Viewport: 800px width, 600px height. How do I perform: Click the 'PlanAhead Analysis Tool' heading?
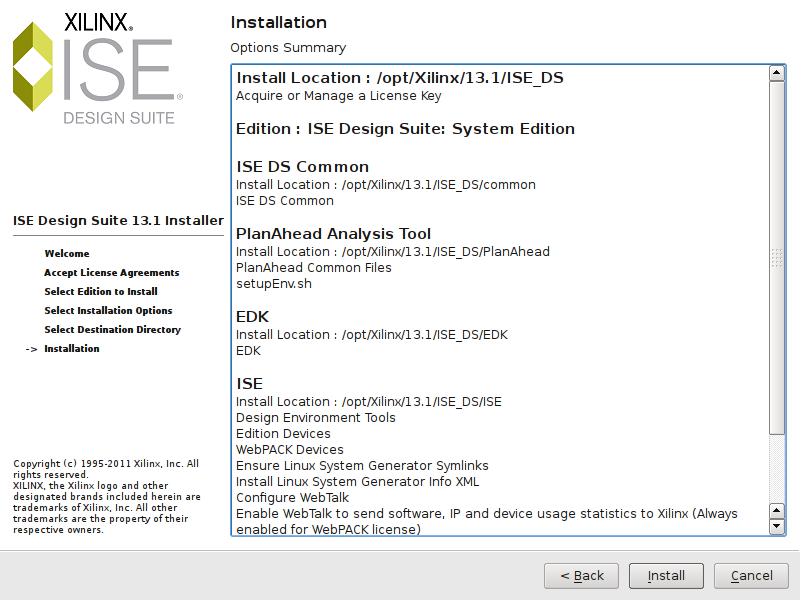tap(334, 234)
